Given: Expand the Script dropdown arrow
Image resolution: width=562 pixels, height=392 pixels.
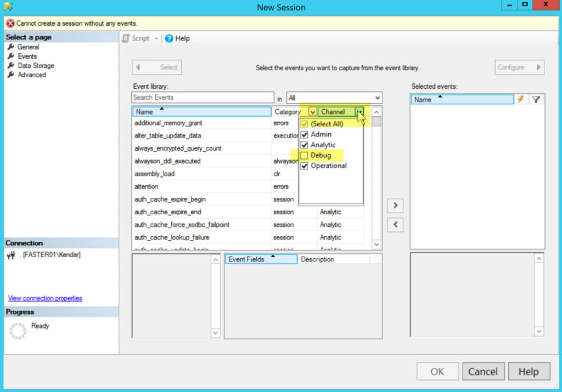Looking at the screenshot, I should (x=156, y=38).
